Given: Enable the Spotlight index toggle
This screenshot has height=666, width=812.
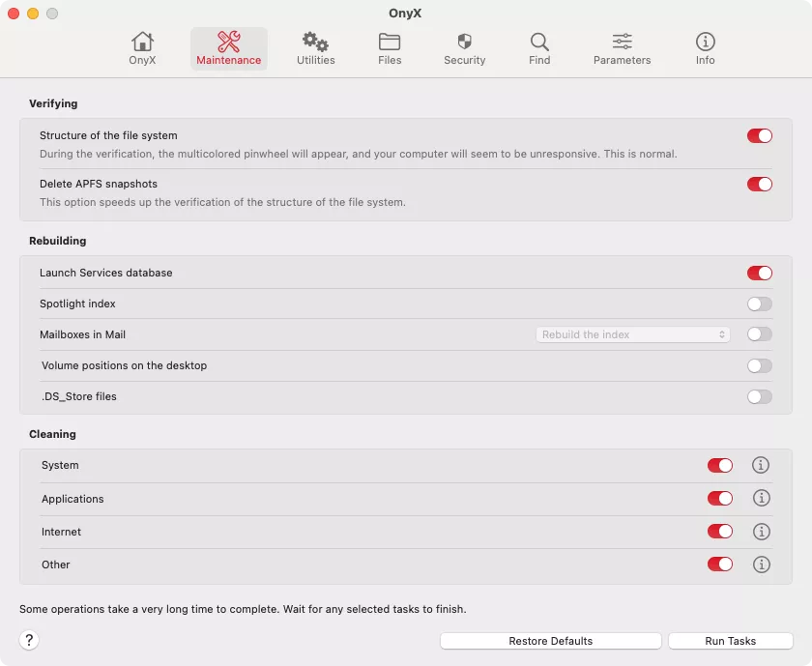Looking at the screenshot, I should 759,304.
